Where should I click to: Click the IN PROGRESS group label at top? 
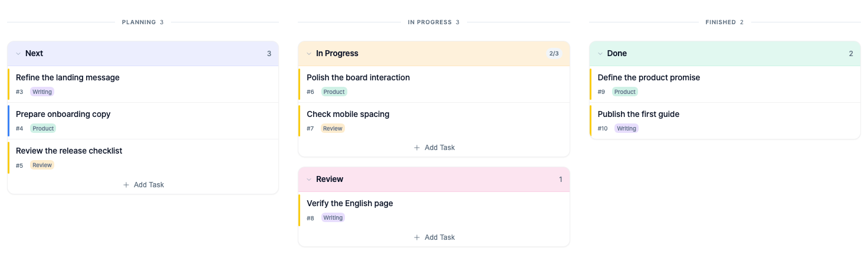tap(429, 22)
